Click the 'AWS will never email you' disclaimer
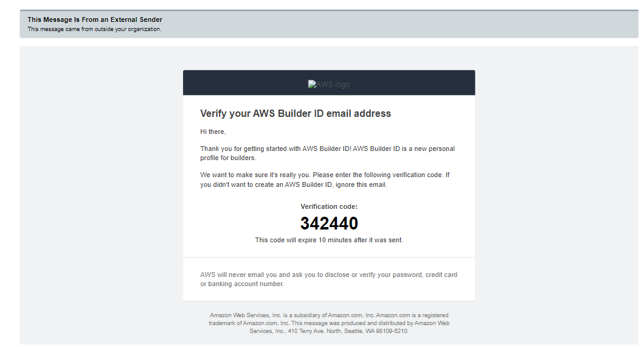The height and width of the screenshot is (347, 644). tap(328, 279)
